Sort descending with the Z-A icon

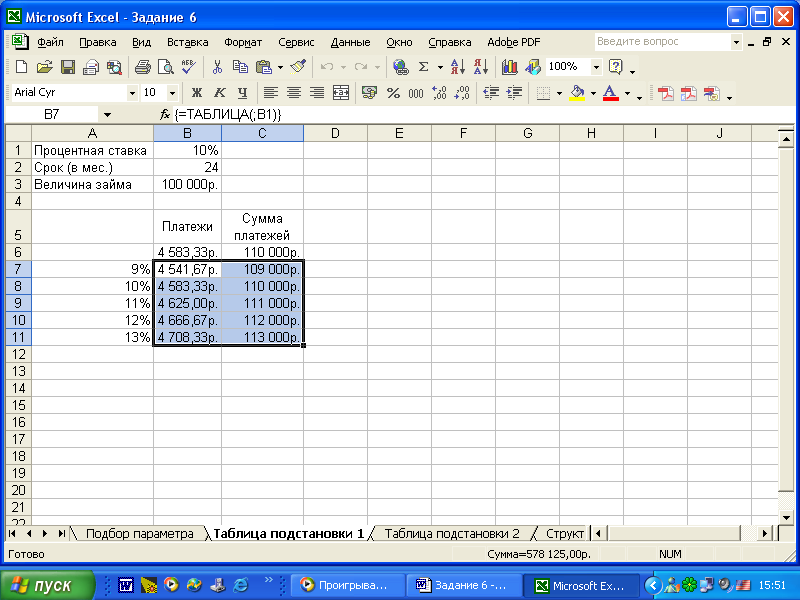[481, 67]
